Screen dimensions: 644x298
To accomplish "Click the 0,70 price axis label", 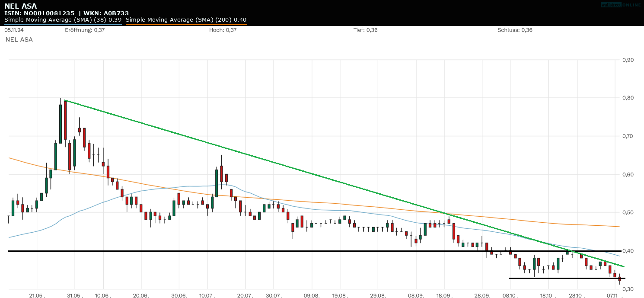I will [x=628, y=136].
